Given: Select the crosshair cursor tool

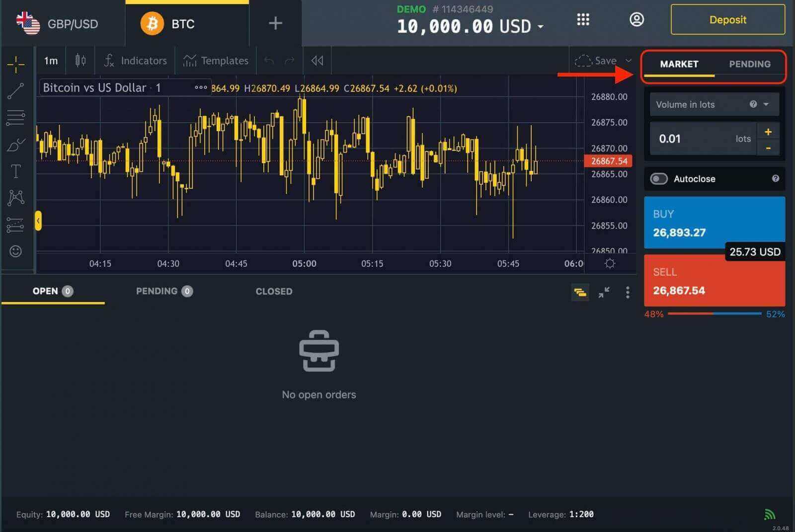Looking at the screenshot, I should click(x=15, y=64).
